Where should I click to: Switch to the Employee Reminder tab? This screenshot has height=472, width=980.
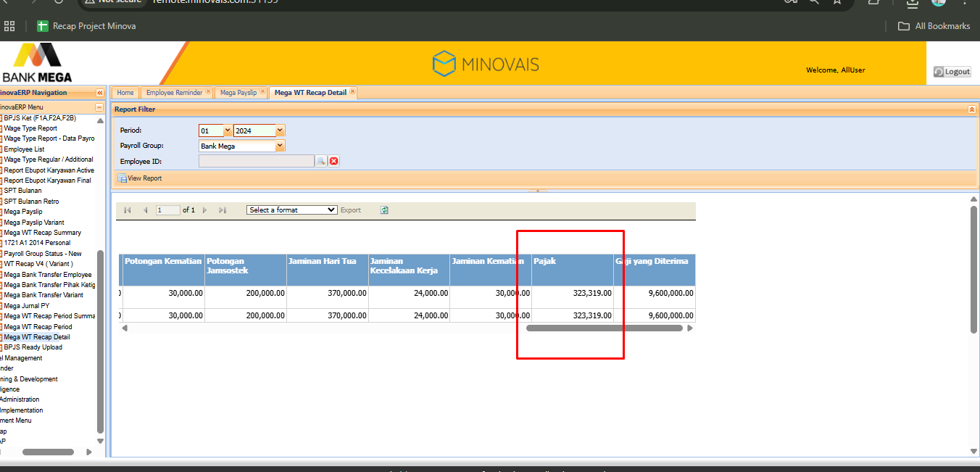click(174, 93)
